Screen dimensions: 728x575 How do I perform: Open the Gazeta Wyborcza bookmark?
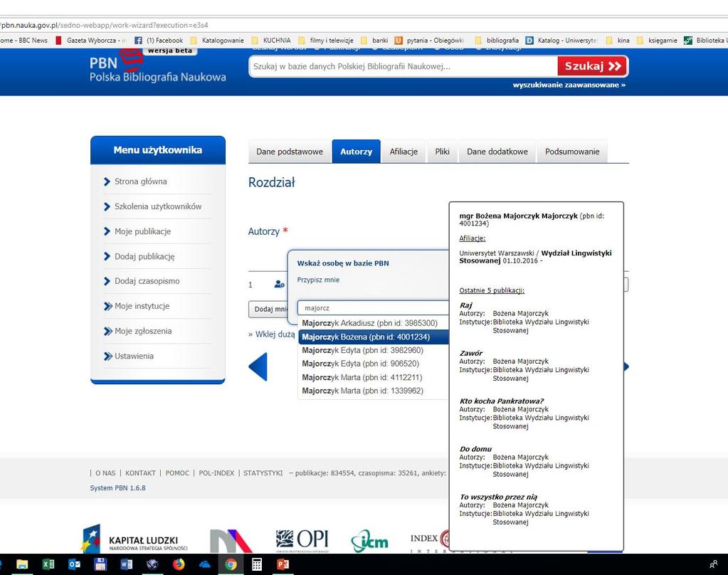click(x=92, y=41)
